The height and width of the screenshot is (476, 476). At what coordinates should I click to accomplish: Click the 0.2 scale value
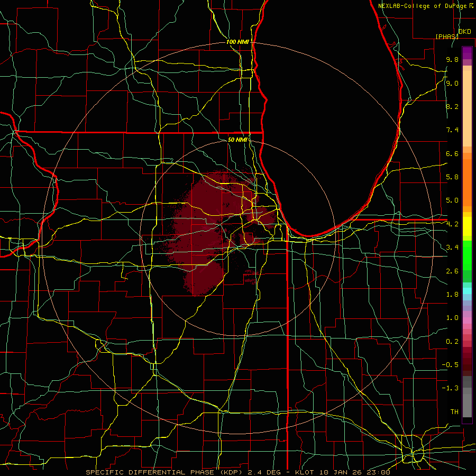tap(452, 341)
